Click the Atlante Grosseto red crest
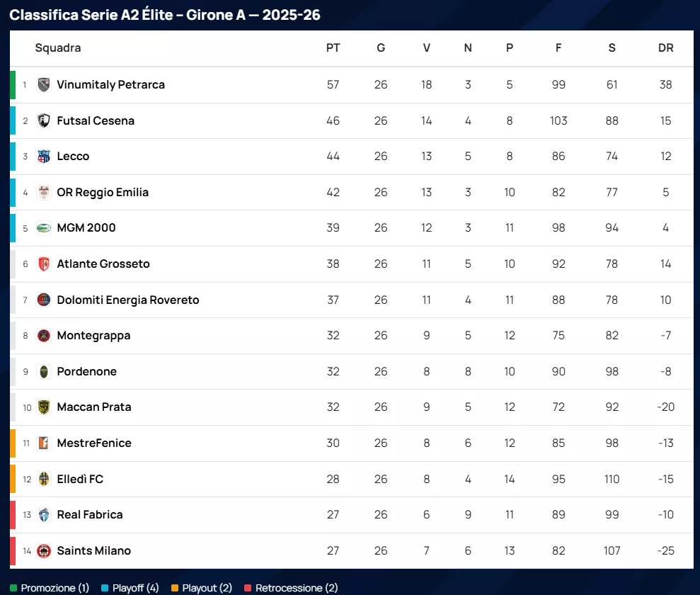 click(x=44, y=264)
